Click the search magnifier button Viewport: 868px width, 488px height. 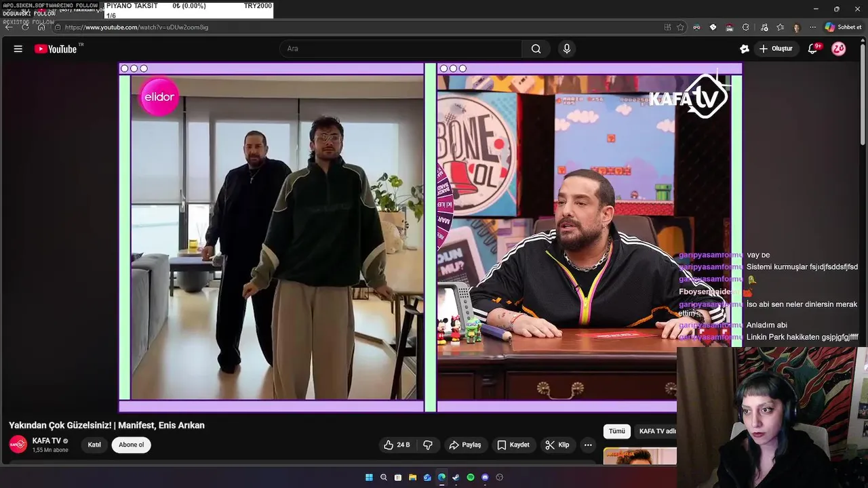point(536,49)
